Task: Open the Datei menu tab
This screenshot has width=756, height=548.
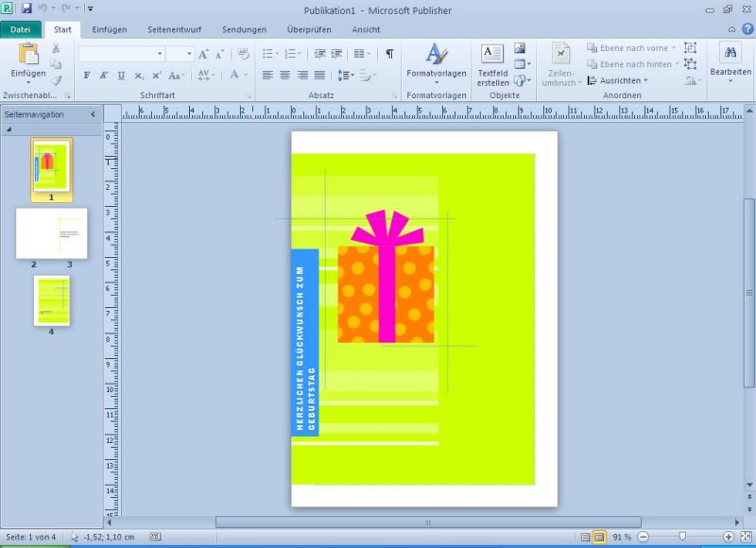Action: coord(21,29)
